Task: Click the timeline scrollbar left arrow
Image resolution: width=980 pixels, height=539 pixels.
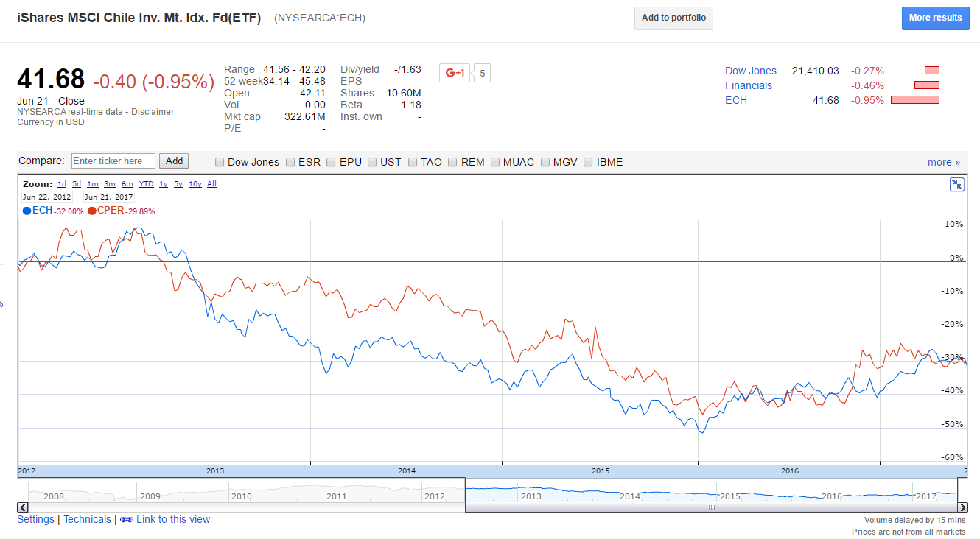Action: [x=22, y=507]
